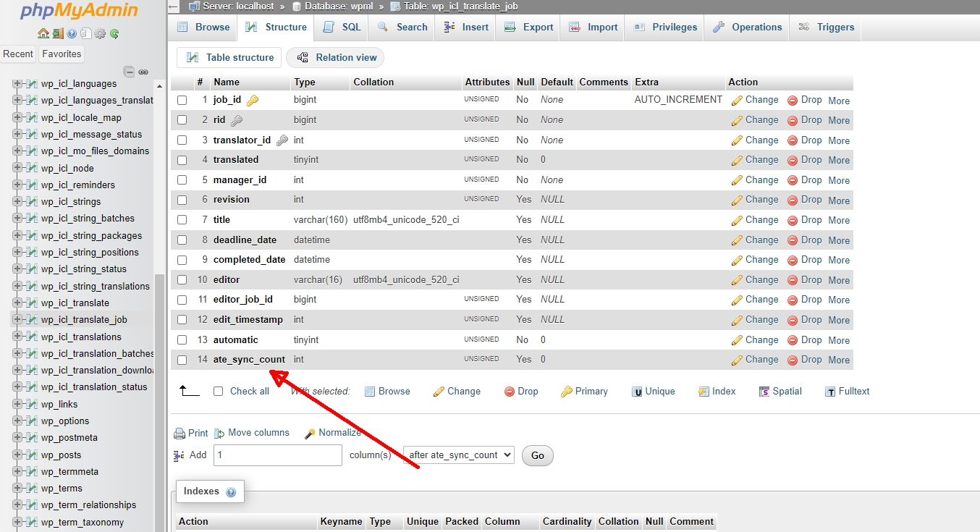
Task: Click the Unique icon below the table
Action: point(637,392)
